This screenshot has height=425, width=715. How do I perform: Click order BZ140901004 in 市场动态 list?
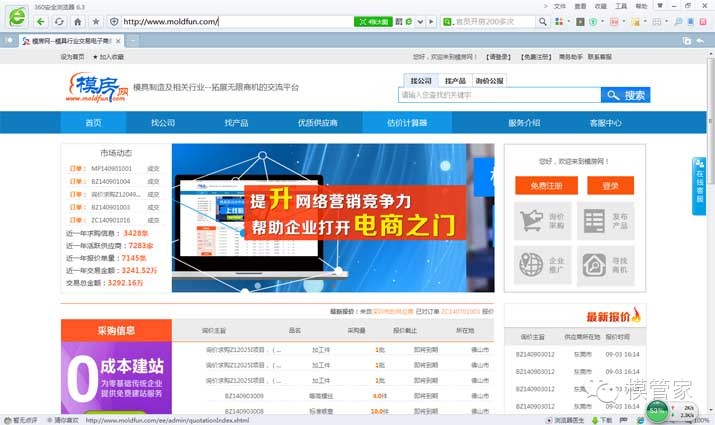tap(111, 181)
